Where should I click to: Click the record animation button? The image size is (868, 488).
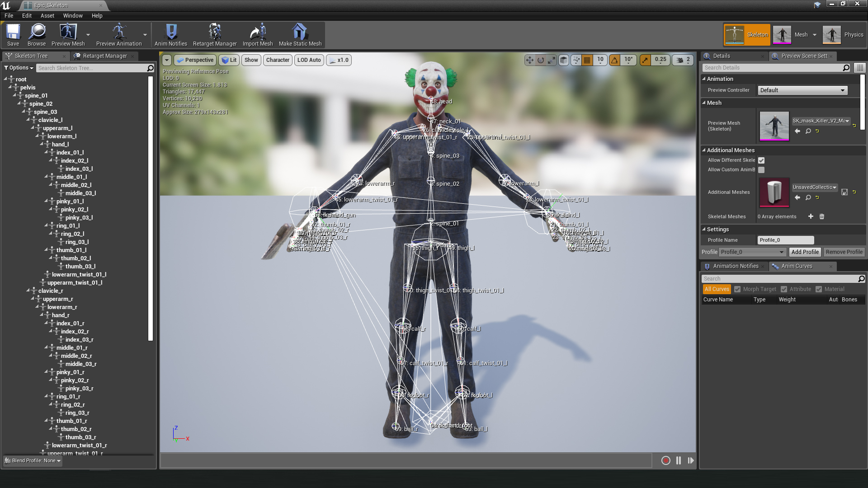click(x=665, y=460)
